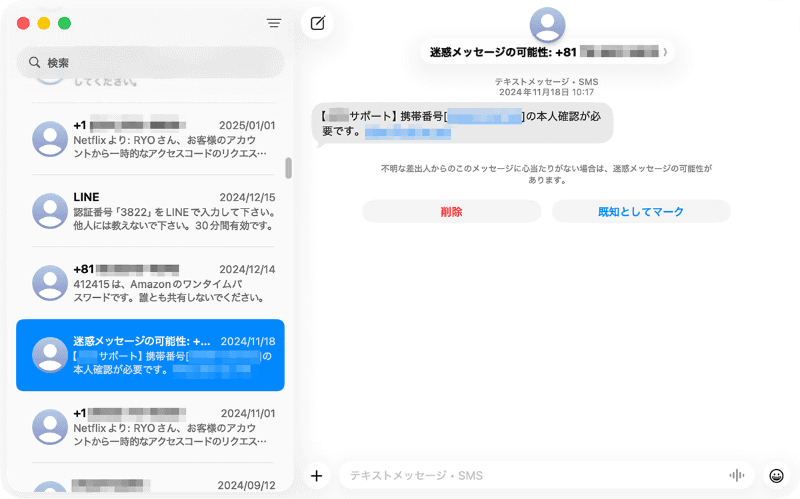800x499 pixels.
Task: Click the avatar of the 2025/01/01 Netflix conversation
Action: [x=50, y=139]
